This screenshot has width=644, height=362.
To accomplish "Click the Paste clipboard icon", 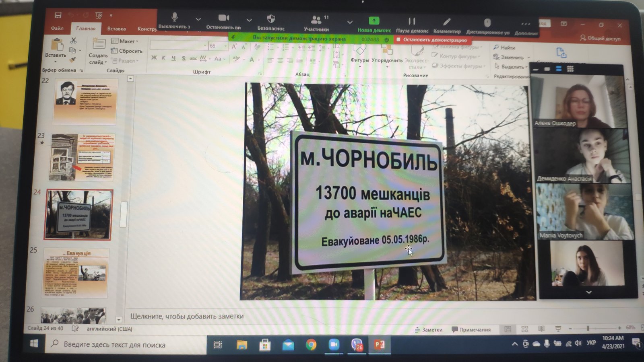I will pos(56,45).
